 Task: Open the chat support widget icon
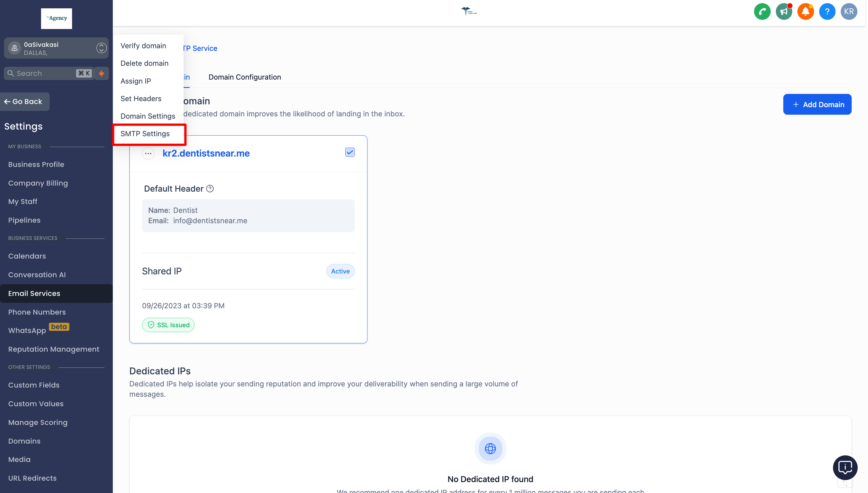tap(845, 467)
